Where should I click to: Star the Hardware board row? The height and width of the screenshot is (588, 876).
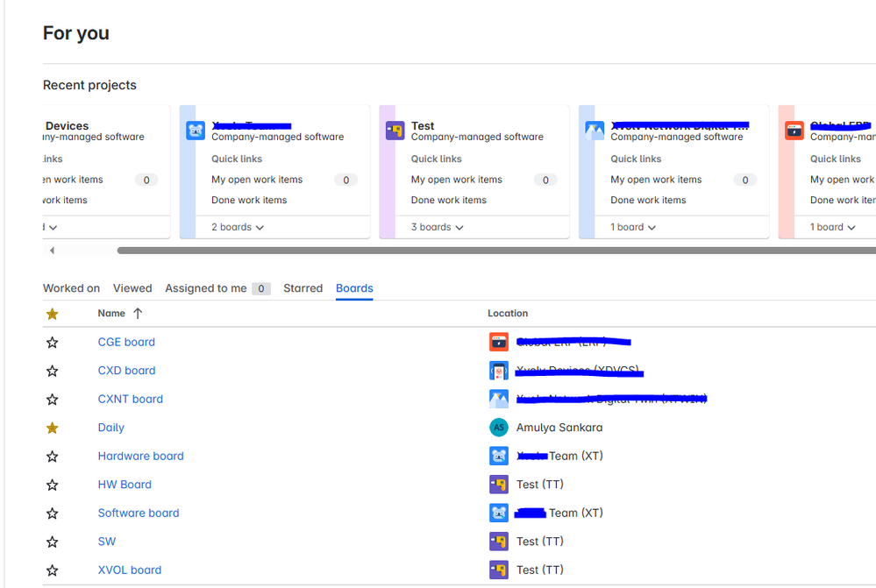[x=52, y=457]
